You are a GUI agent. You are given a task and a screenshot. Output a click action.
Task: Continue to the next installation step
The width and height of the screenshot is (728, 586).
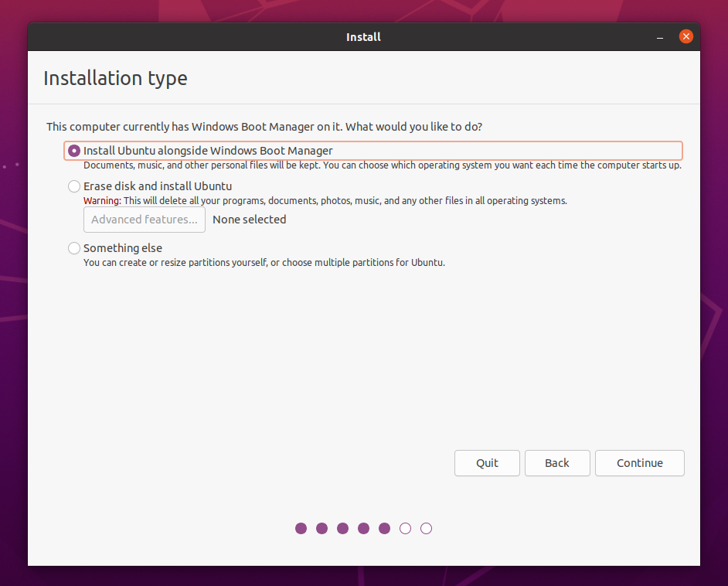(x=640, y=463)
